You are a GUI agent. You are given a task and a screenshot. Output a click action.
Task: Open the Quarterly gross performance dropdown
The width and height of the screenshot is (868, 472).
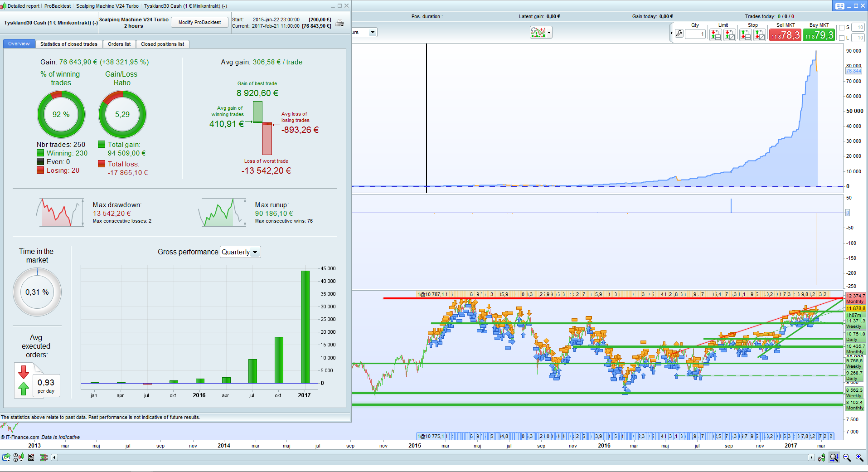(240, 252)
